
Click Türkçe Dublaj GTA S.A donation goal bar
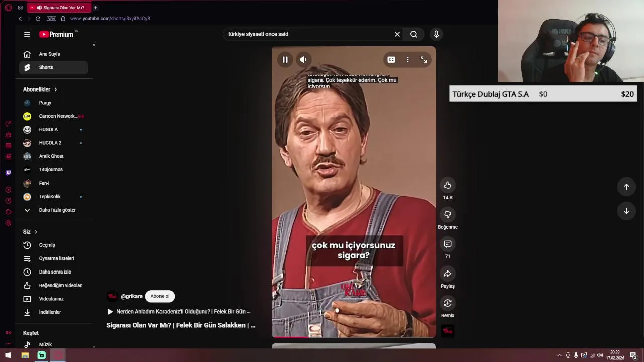click(543, 94)
